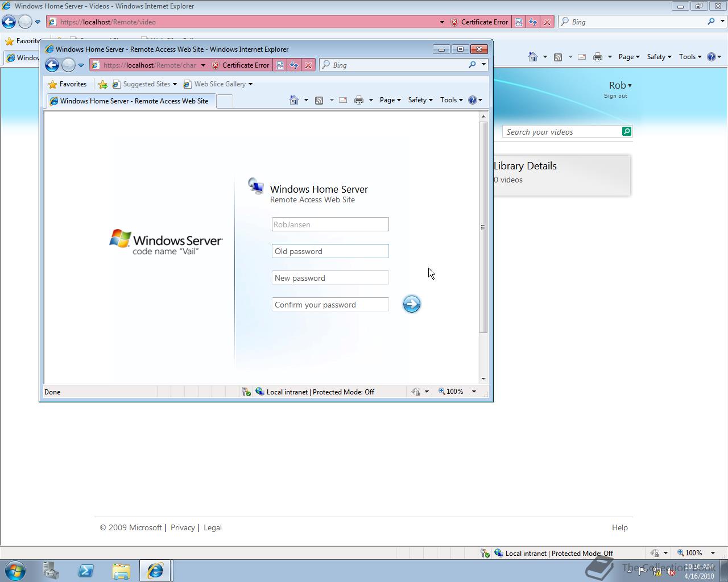Image resolution: width=728 pixels, height=582 pixels.
Task: Click Print icon in Videos window toolbar
Action: (598, 57)
